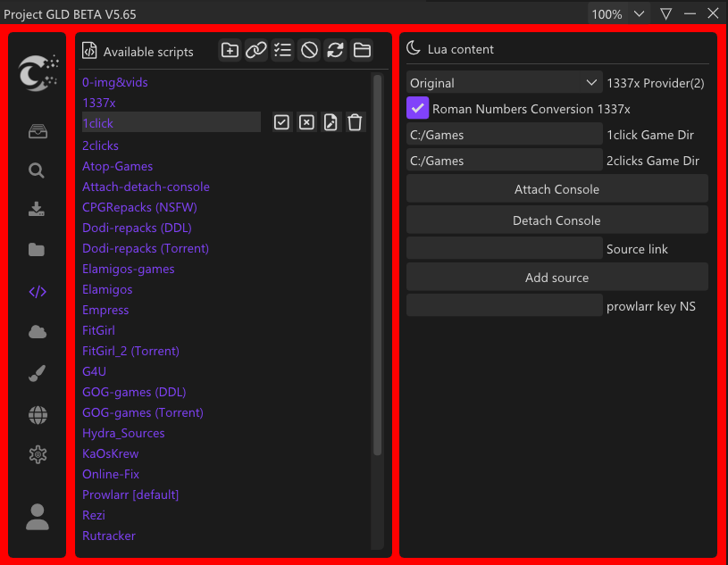Select the CPGRepacks (NSFW) script
728x565 pixels.
click(x=139, y=207)
